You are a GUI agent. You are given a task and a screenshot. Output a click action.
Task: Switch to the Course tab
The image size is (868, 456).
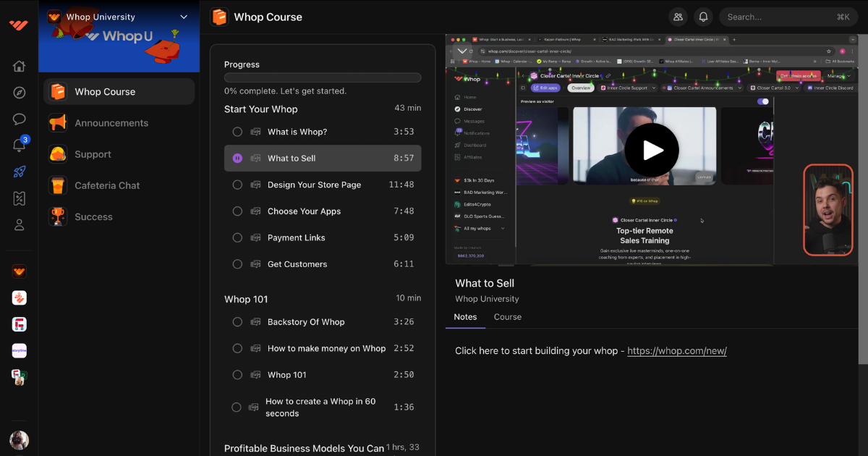[508, 317]
